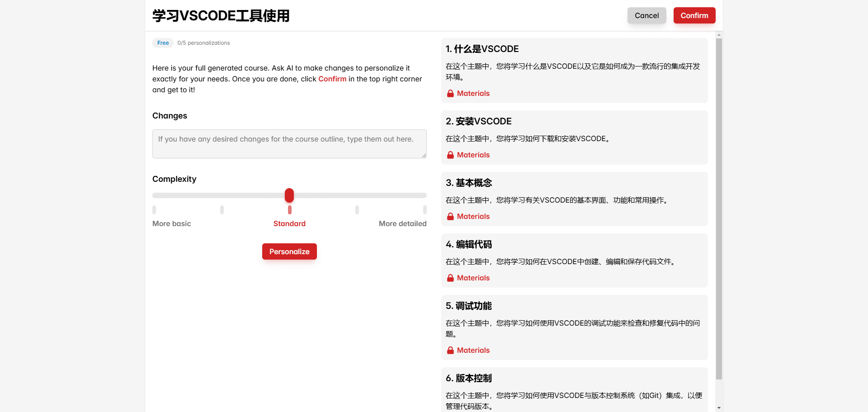Click the scroll up arrow of outline scrollbar

[x=719, y=35]
